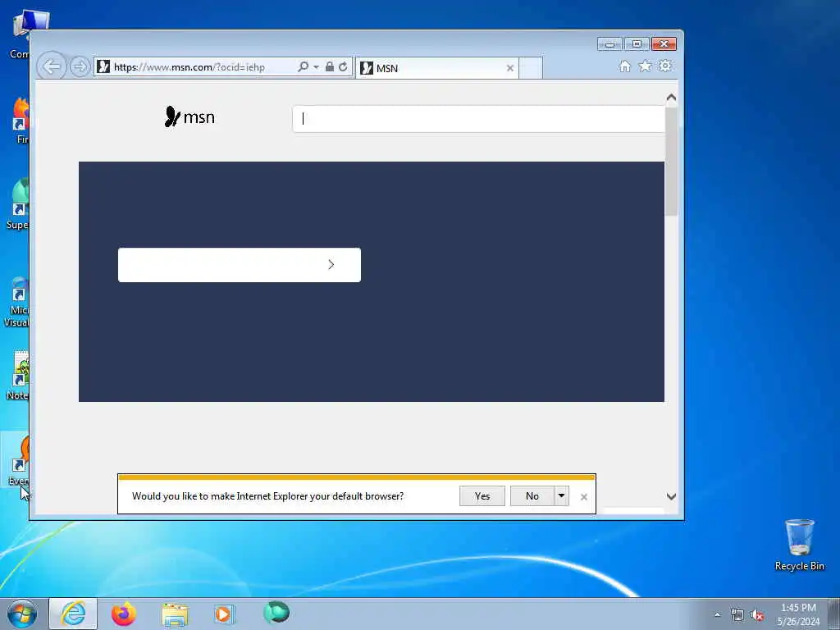
Task: View the security lock icon report
Action: click(330, 67)
